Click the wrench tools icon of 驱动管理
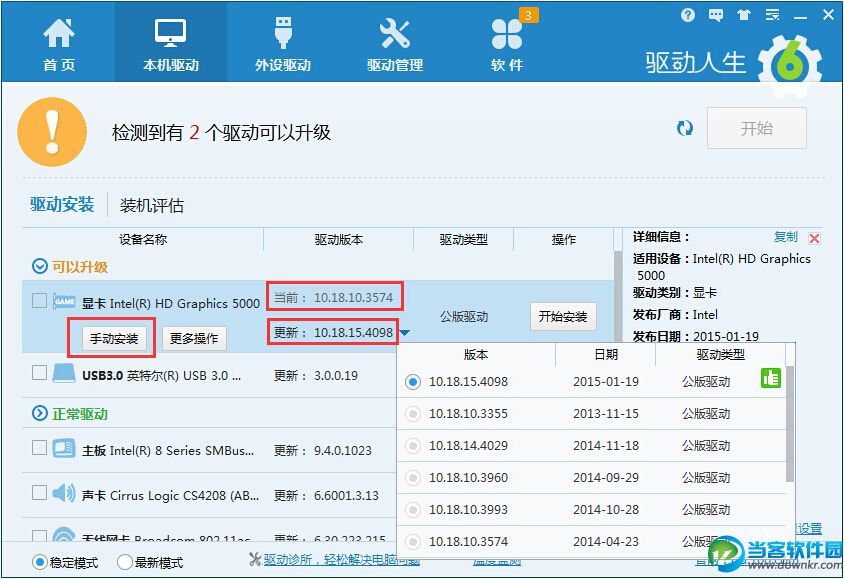The width and height of the screenshot is (844, 579). pyautogui.click(x=395, y=33)
